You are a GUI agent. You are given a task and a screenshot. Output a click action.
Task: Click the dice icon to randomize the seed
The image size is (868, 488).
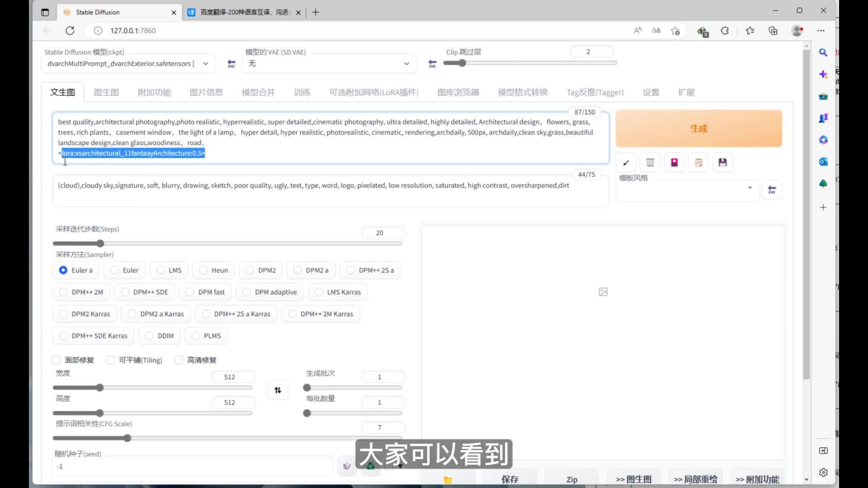(x=347, y=466)
